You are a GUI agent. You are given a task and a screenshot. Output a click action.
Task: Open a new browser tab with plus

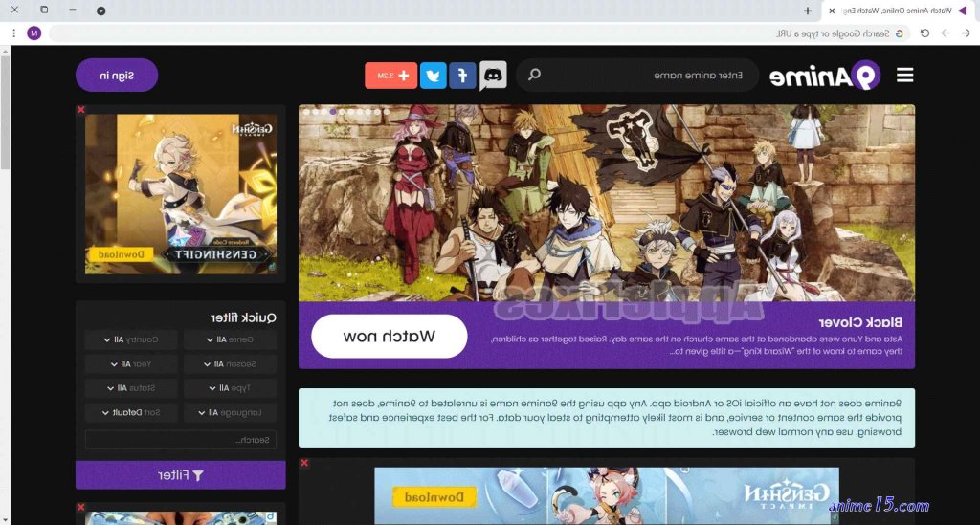click(x=808, y=11)
